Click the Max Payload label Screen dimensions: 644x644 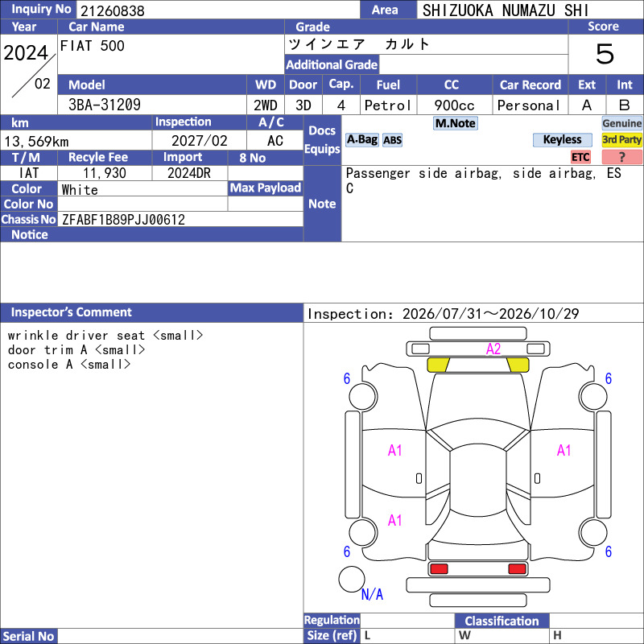pos(266,188)
